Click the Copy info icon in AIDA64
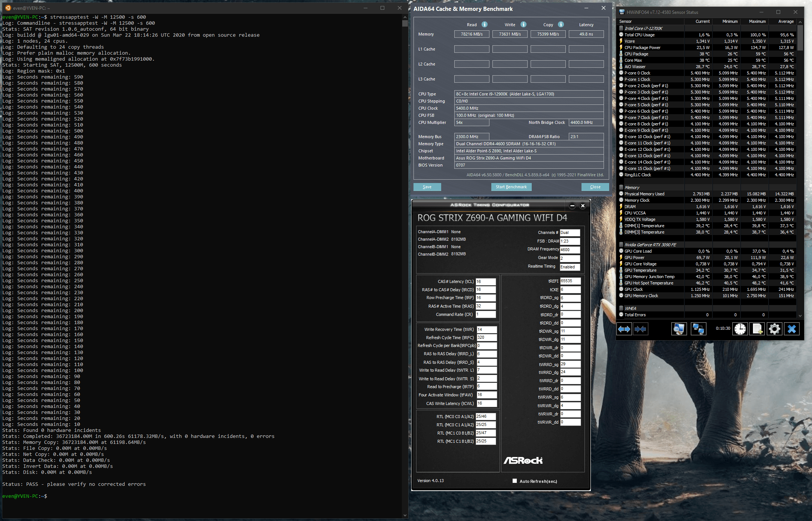The width and height of the screenshot is (812, 521). [561, 24]
